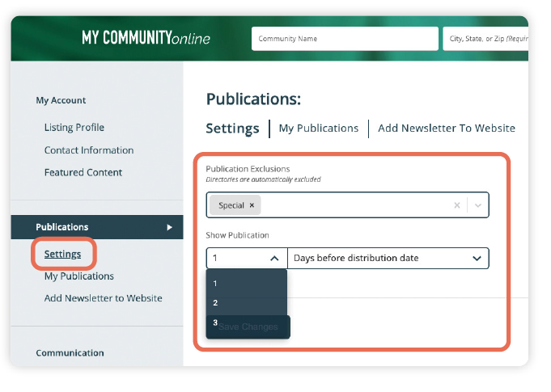
Task: Choose option 1 from the open list
Action: click(x=215, y=284)
